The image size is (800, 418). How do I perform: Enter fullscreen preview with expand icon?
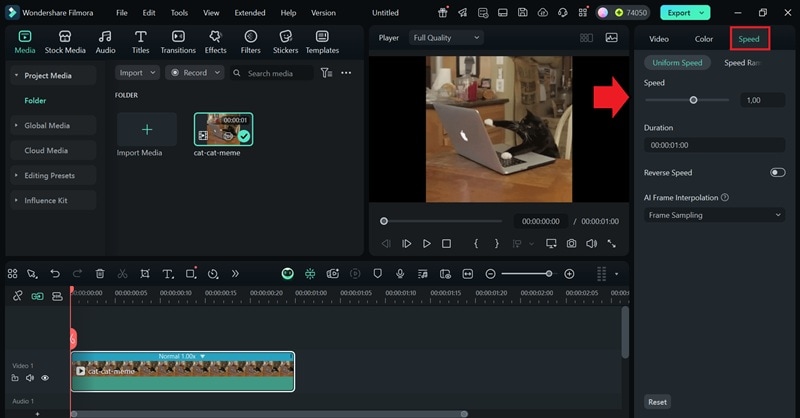(611, 243)
